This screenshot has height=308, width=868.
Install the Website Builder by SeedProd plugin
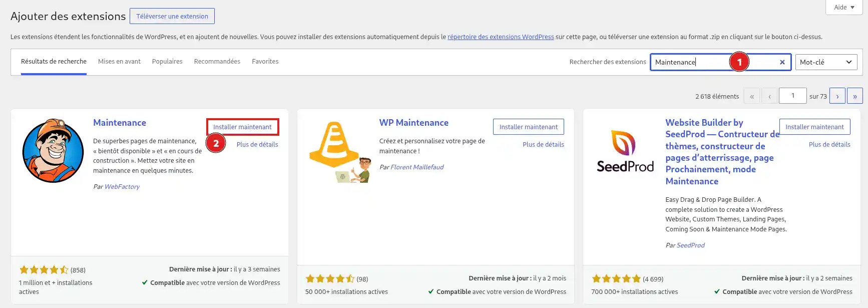815,127
